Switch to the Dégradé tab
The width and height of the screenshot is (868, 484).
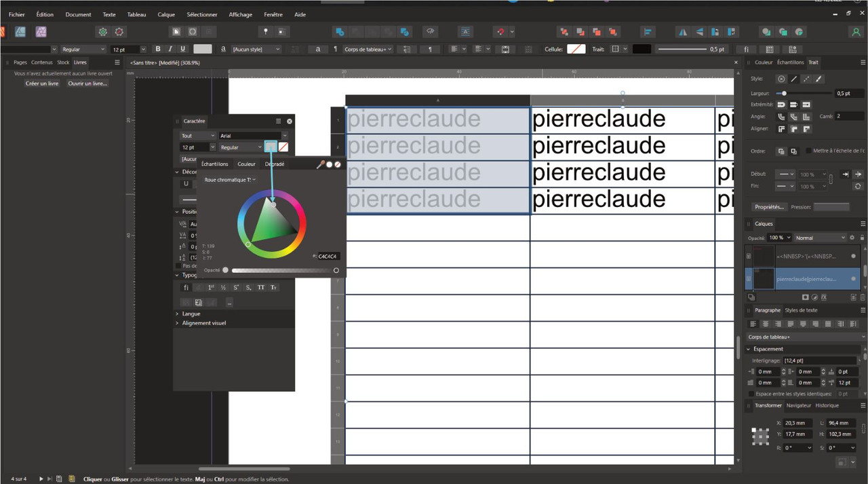click(275, 164)
